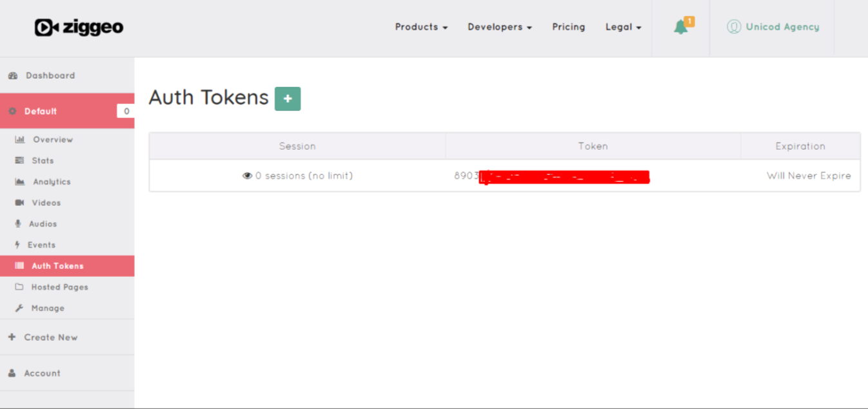Open the Overview page
This screenshot has height=409, width=868.
coord(53,139)
